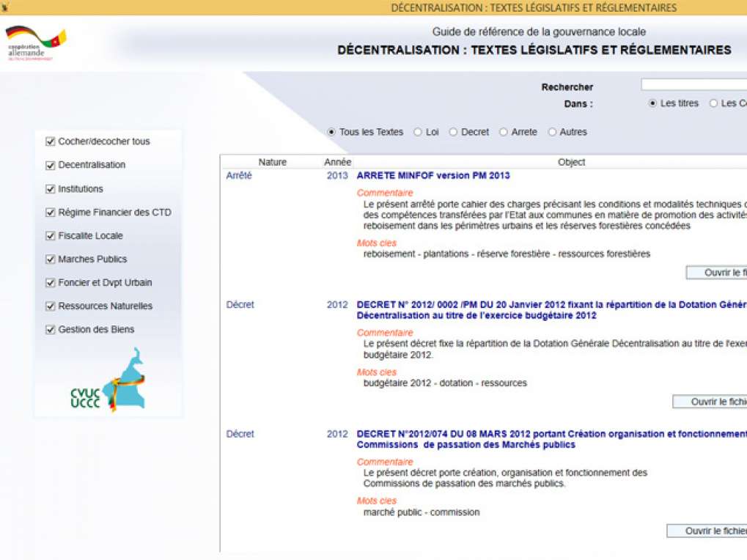Uncheck the Institutions checkbox
Image resolution: width=747 pixels, height=560 pixels.
pyautogui.click(x=51, y=189)
